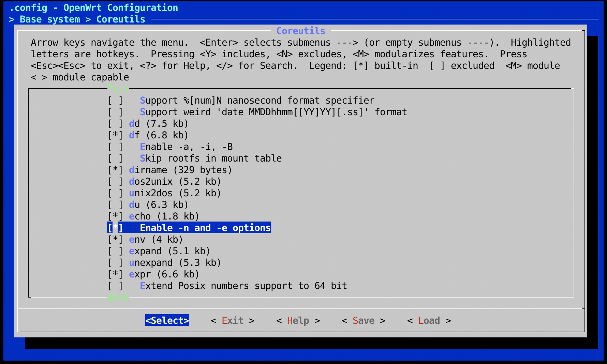Image resolution: width=607 pixels, height=364 pixels.
Task: Toggle env (4 kb) checkbox
Action: point(115,240)
